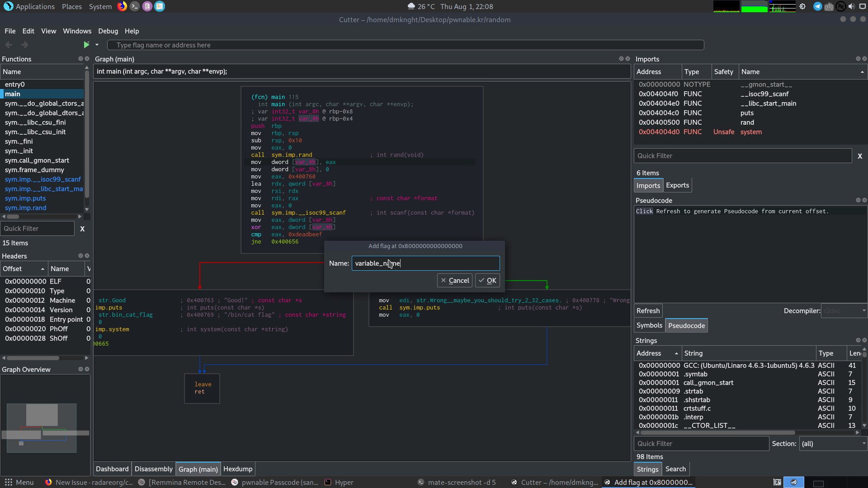Click the flag Name input field
868x488 pixels.
[x=425, y=263]
